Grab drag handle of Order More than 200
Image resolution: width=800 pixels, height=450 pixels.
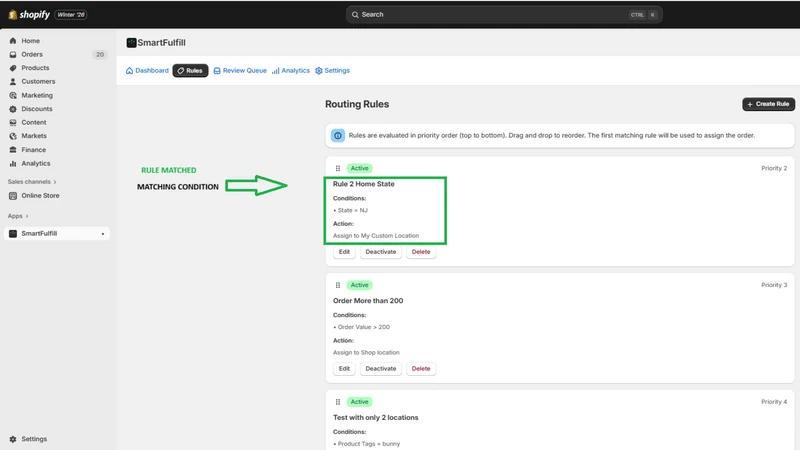[x=338, y=285]
